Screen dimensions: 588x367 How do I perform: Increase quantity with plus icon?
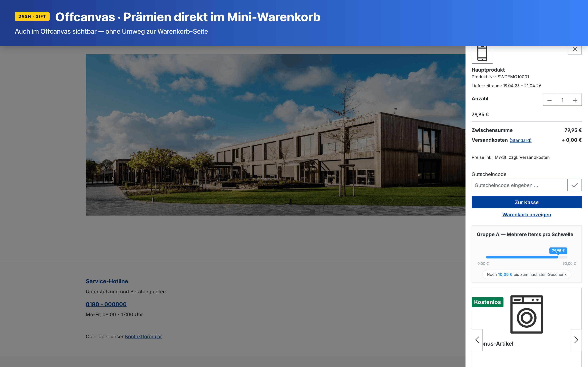575,100
